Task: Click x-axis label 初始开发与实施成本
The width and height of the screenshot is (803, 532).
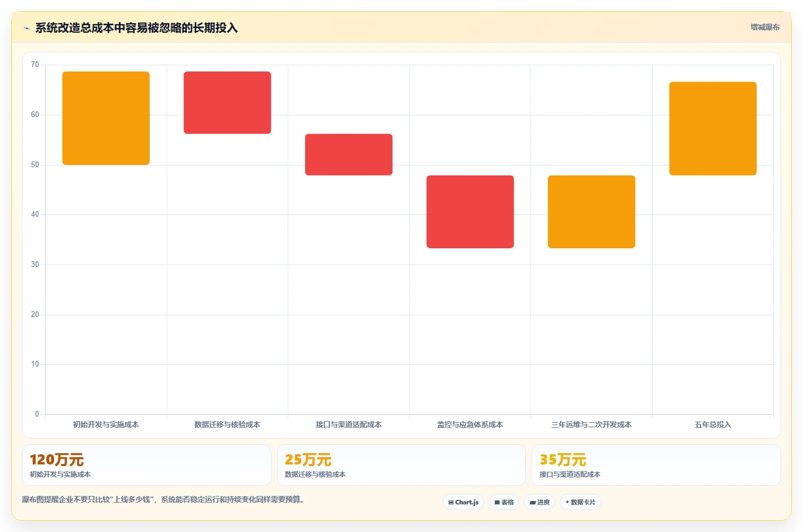Action: (106, 424)
